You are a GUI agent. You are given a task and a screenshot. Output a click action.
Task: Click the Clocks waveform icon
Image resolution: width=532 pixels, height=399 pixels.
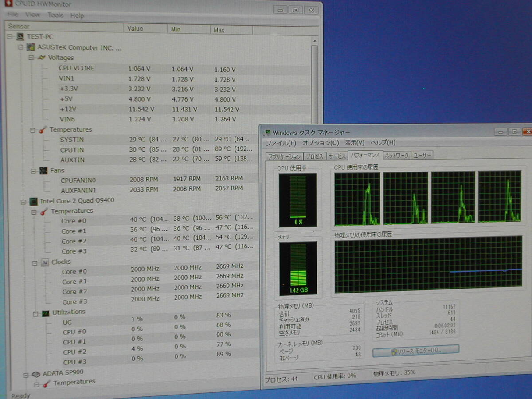coord(45,262)
